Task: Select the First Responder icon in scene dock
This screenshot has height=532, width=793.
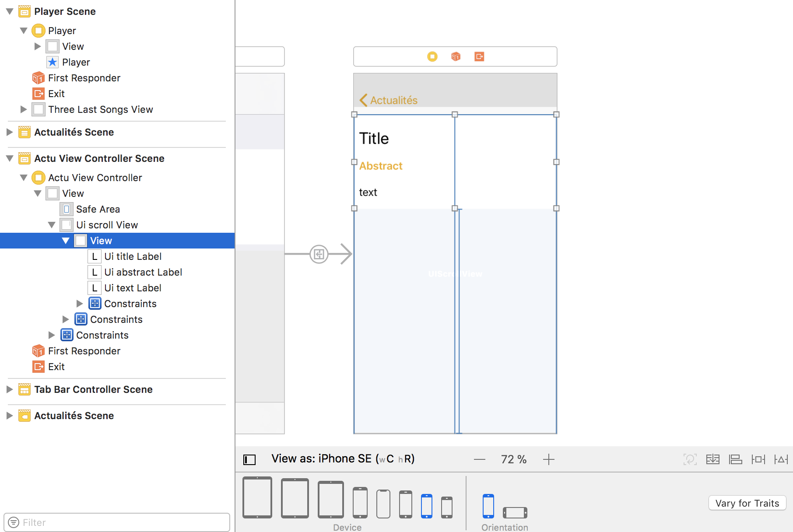Action: click(456, 56)
